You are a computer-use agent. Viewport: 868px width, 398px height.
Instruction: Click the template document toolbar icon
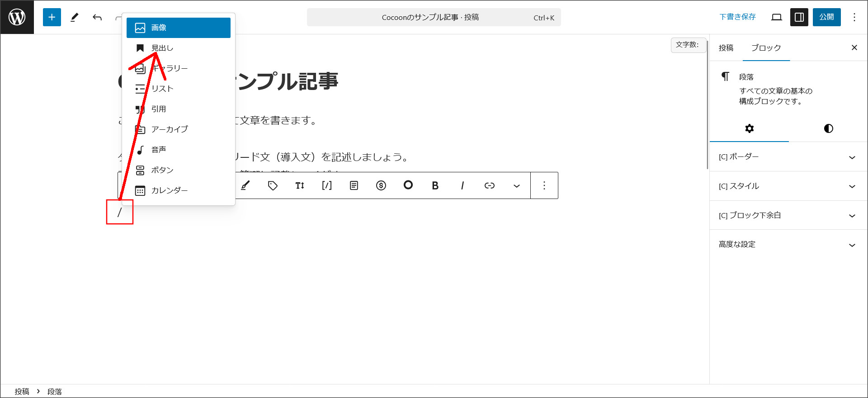point(354,185)
